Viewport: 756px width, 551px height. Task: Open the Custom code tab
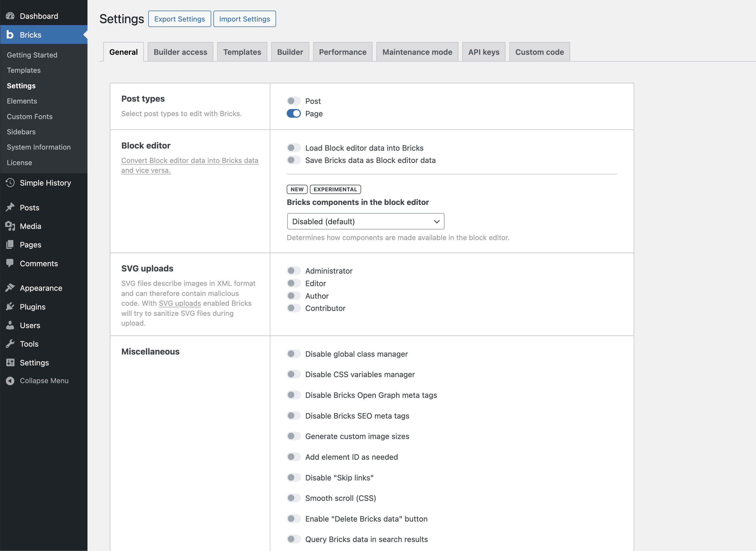539,52
